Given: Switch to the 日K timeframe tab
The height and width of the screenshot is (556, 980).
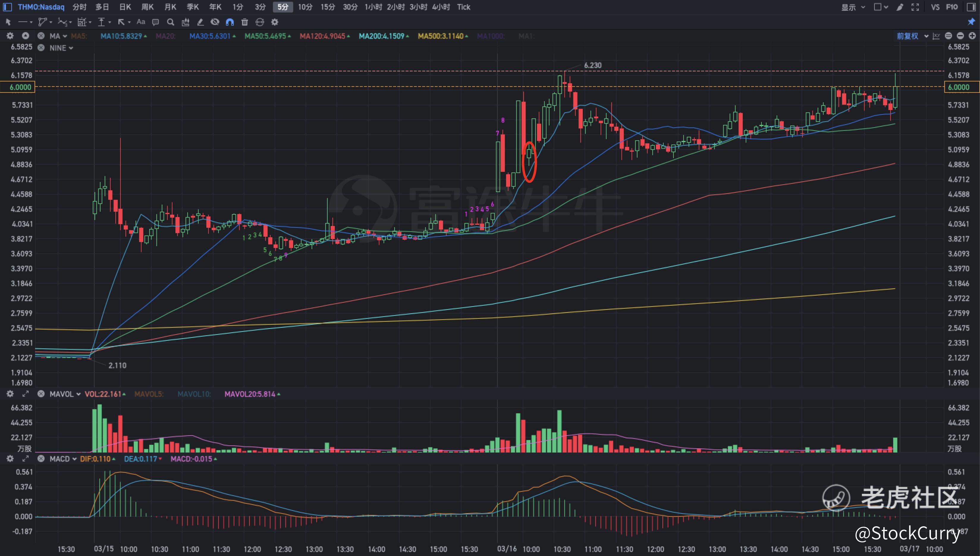Looking at the screenshot, I should click(x=125, y=7).
